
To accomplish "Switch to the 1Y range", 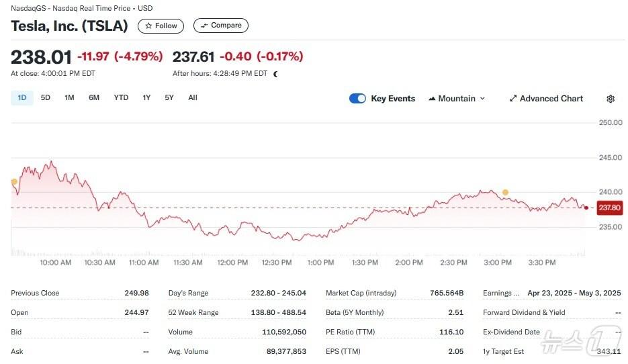I will (146, 98).
